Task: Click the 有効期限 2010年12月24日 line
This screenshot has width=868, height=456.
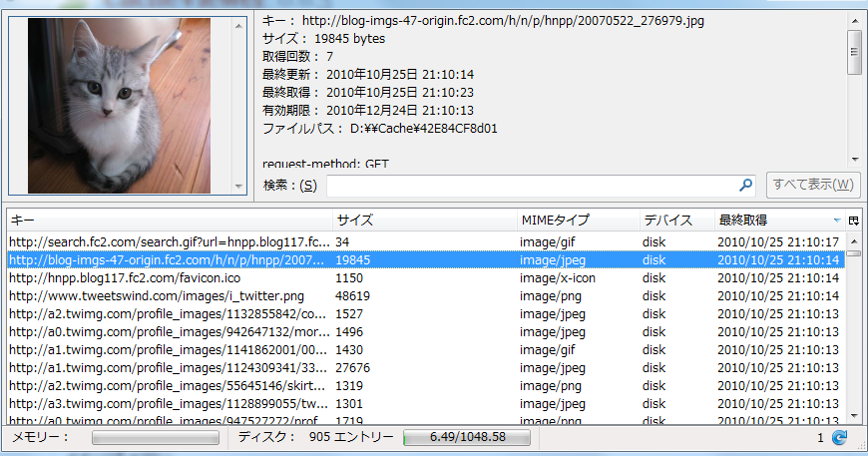Action: [368, 110]
